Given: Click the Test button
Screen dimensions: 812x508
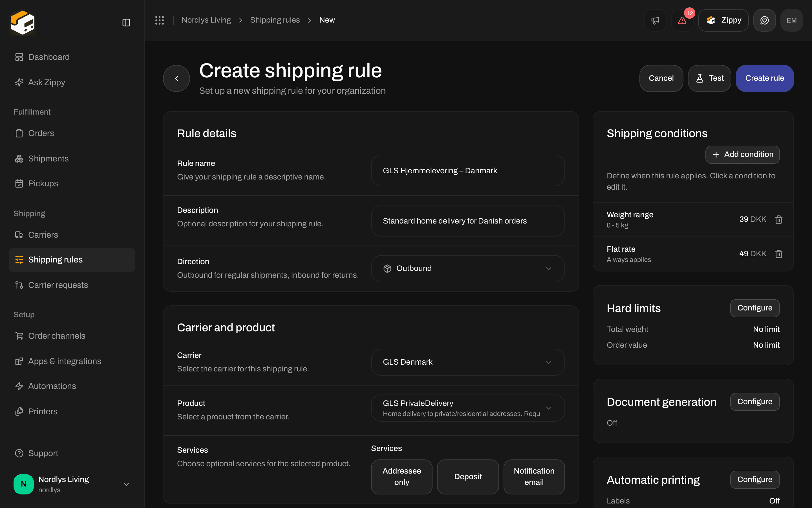Looking at the screenshot, I should click(709, 78).
